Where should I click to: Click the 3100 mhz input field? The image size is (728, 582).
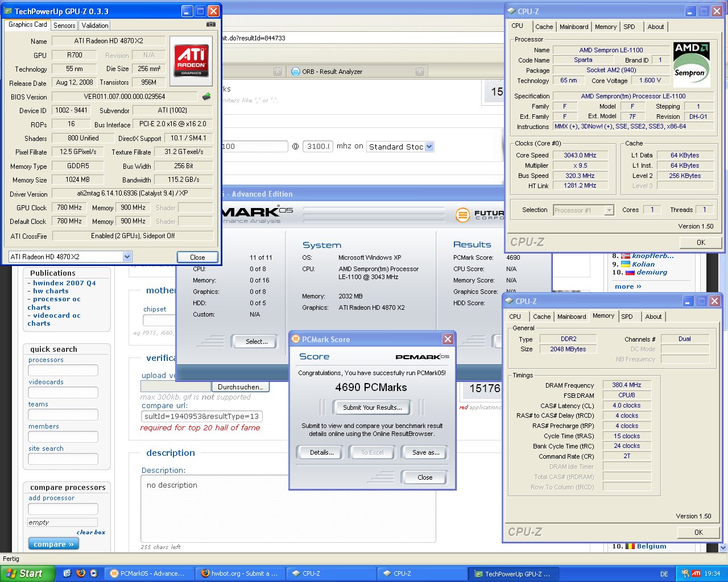pyautogui.click(x=317, y=147)
